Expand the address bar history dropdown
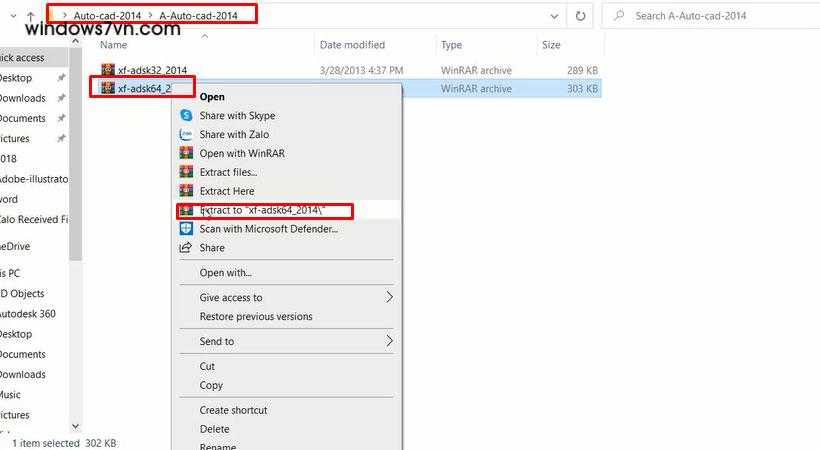The image size is (820, 450). (x=555, y=16)
